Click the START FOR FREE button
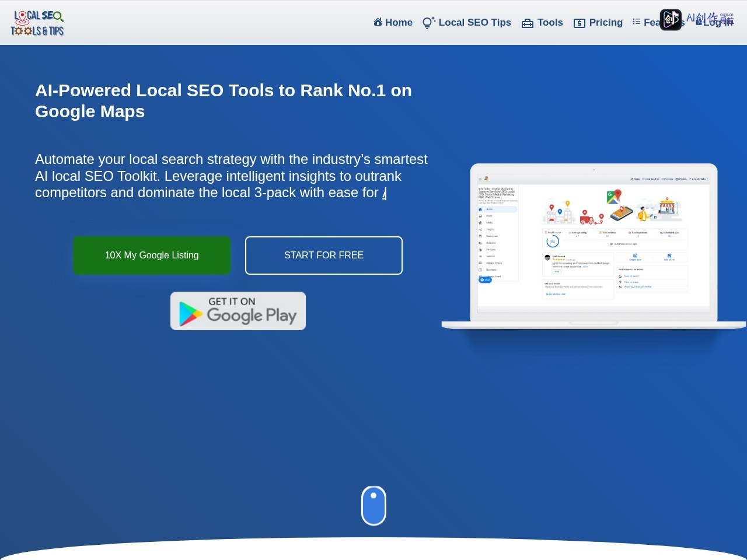The width and height of the screenshot is (747, 560). [324, 256]
